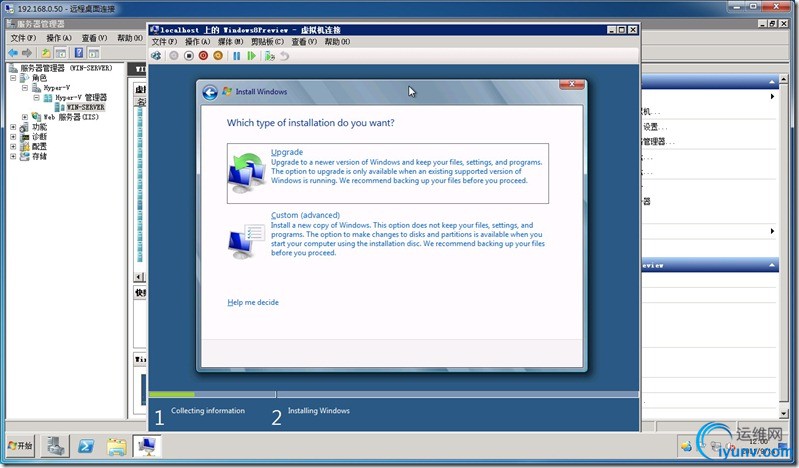The height and width of the screenshot is (468, 799).
Task: Click the Installing Windows step label
Action: (319, 410)
